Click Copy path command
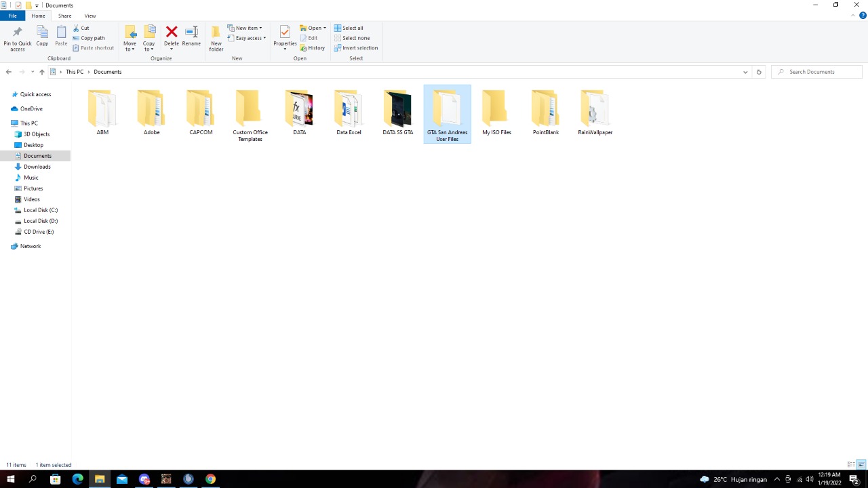Viewport: 868px width, 488px height. pos(89,38)
